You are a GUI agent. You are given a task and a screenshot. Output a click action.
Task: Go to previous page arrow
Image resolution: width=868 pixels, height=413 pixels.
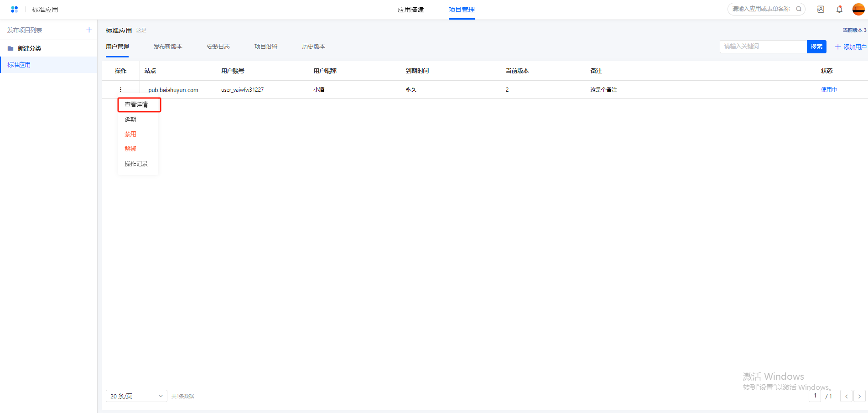pyautogui.click(x=846, y=396)
